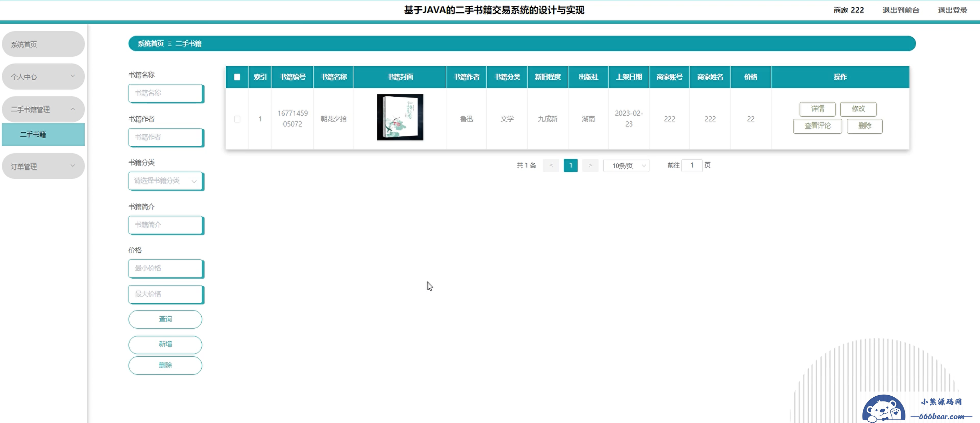Viewport: 980px width, 423px height.
Task: Tick the checkbox for row 朝花夕拾
Action: pos(237,119)
